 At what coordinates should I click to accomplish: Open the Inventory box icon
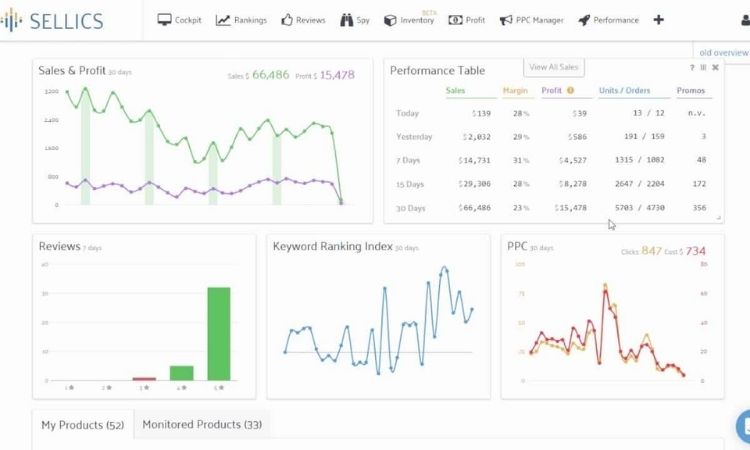tap(390, 21)
